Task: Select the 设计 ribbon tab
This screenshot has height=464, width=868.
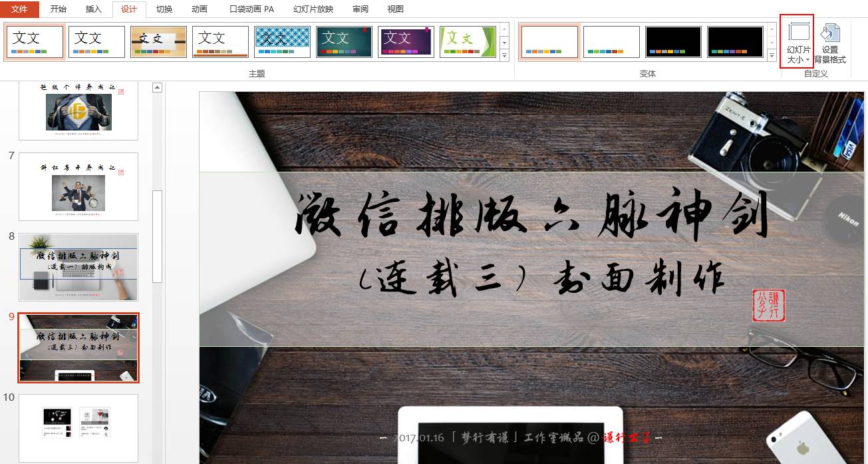Action: 128,9
